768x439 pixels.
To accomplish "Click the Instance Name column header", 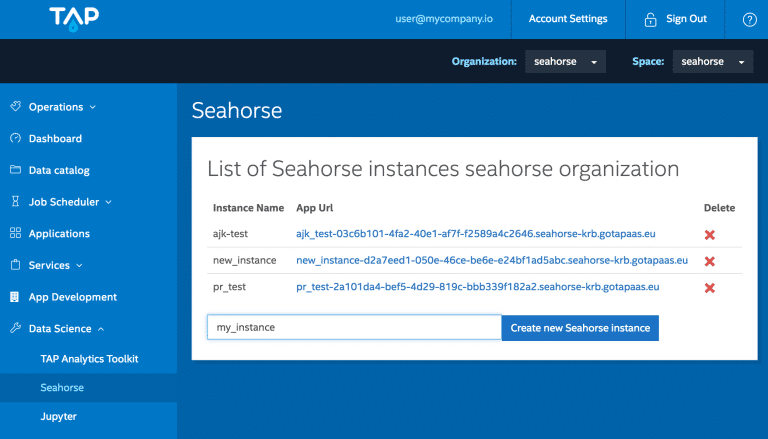I will click(248, 208).
